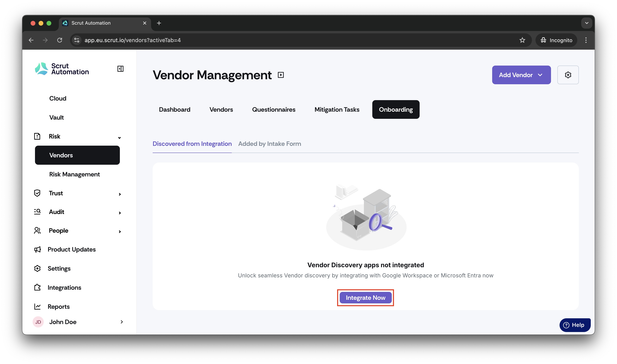Play the Vendor Management tutorial video icon

(x=281, y=75)
